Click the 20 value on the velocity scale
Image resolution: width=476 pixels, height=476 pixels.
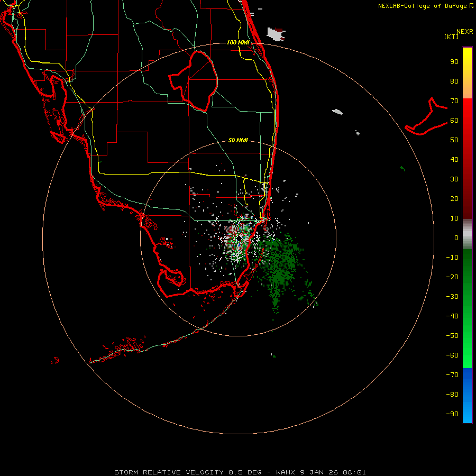(454, 199)
